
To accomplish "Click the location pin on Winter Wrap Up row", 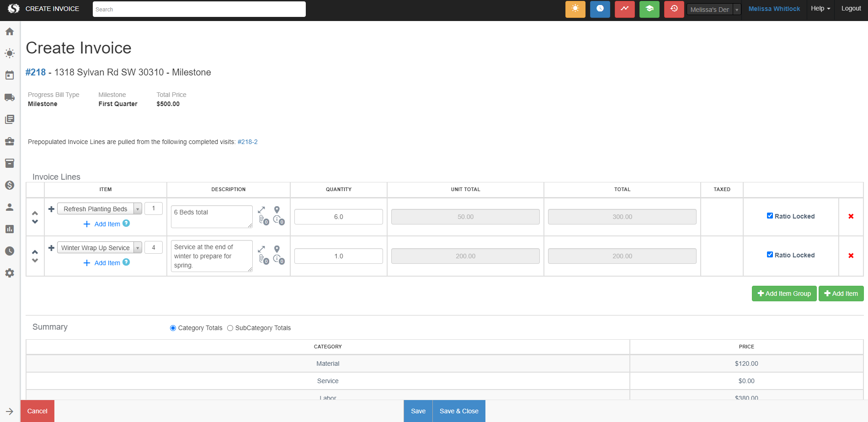I will click(277, 249).
